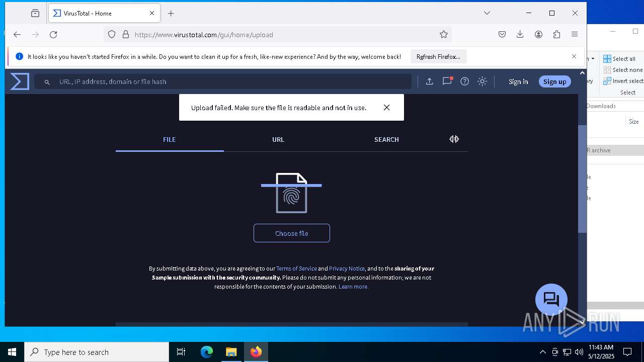Click VirusTotal upload file icon

[x=429, y=81]
